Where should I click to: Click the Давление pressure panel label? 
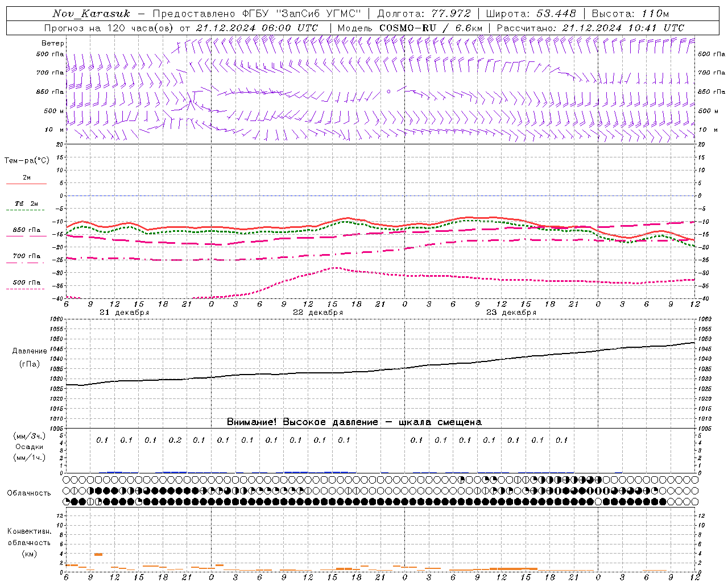[29, 351]
